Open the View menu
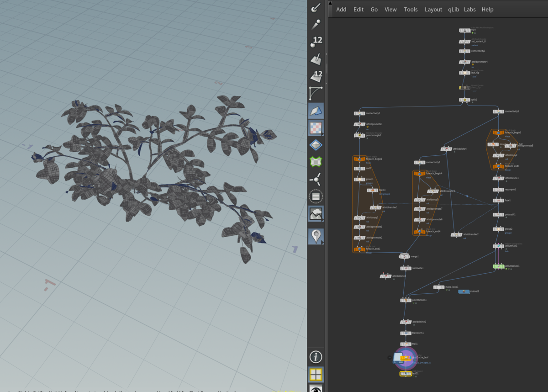This screenshot has height=392, width=548. (x=390, y=10)
